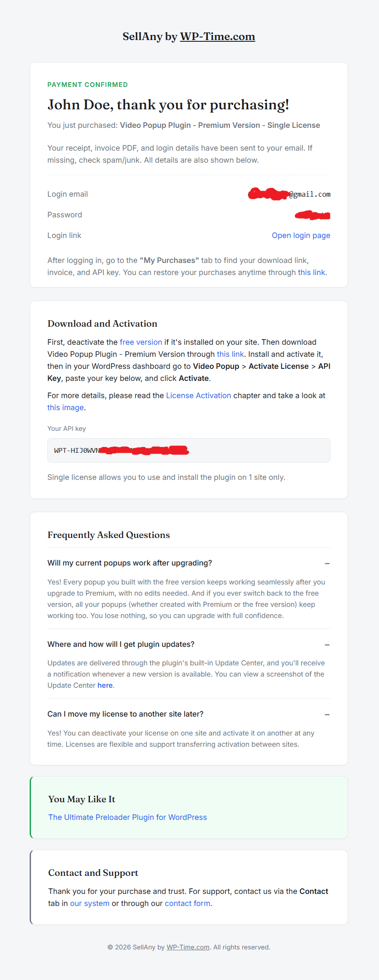View 'this image' activation screenshot link
The image size is (379, 980).
65,408
